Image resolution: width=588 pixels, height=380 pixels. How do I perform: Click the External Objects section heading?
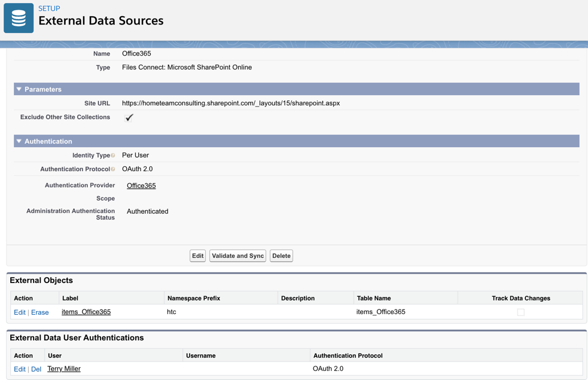click(x=41, y=280)
